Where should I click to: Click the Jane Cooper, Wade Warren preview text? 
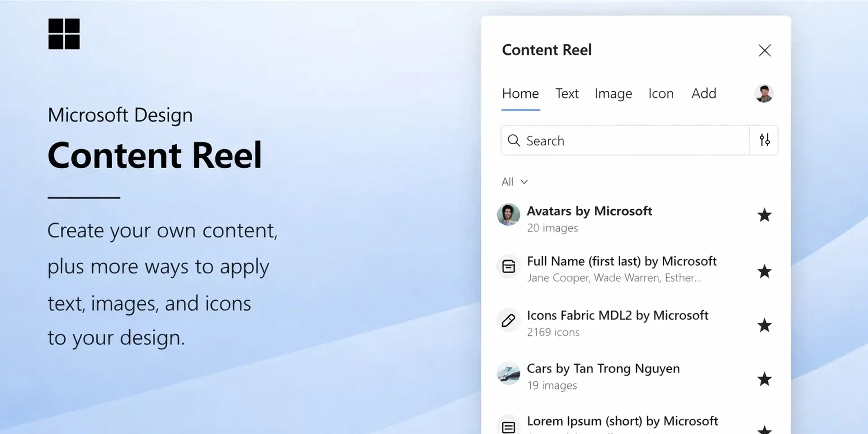(614, 278)
